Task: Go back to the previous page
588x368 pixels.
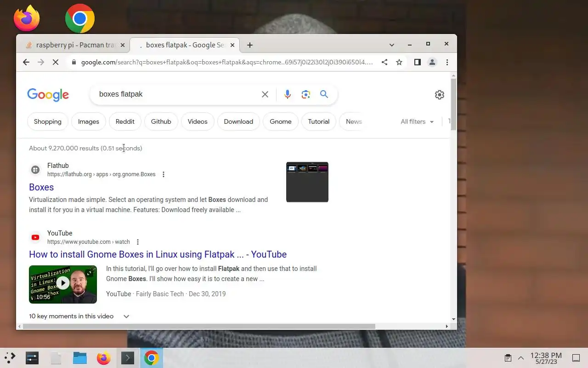Action: pos(26,62)
